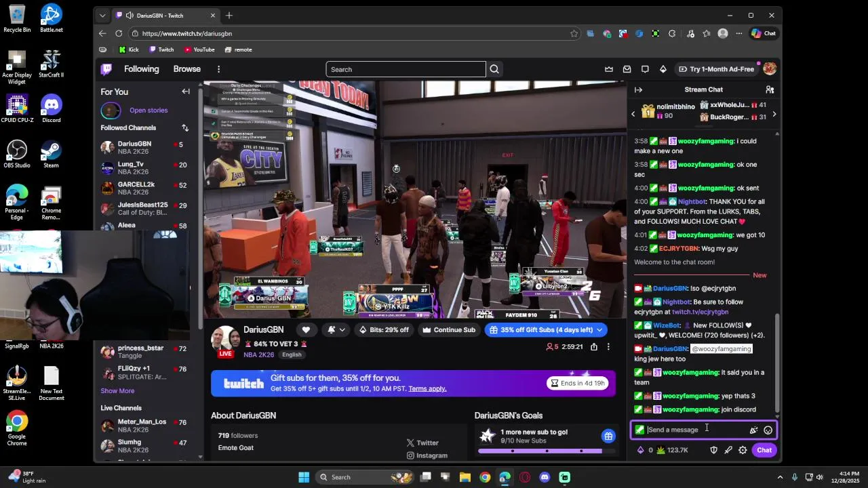868x488 pixels.
Task: Open the Following tab
Action: pyautogui.click(x=141, y=69)
